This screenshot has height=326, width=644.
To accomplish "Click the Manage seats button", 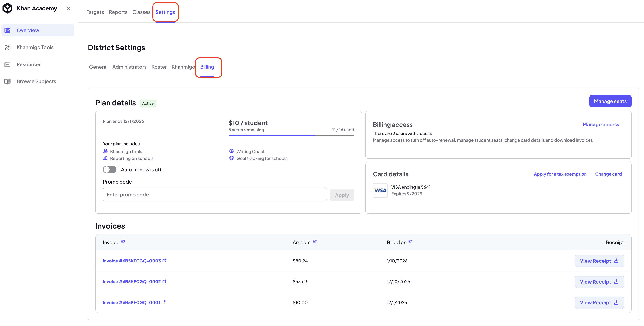I will point(610,101).
